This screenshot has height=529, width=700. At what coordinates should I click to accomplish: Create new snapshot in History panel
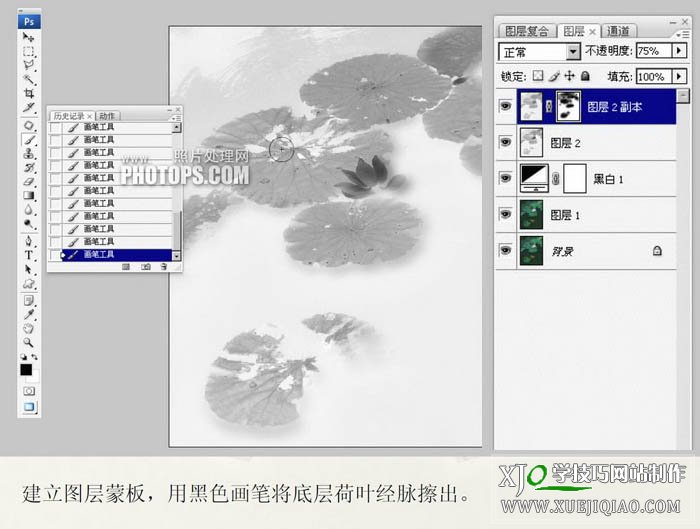[x=146, y=267]
